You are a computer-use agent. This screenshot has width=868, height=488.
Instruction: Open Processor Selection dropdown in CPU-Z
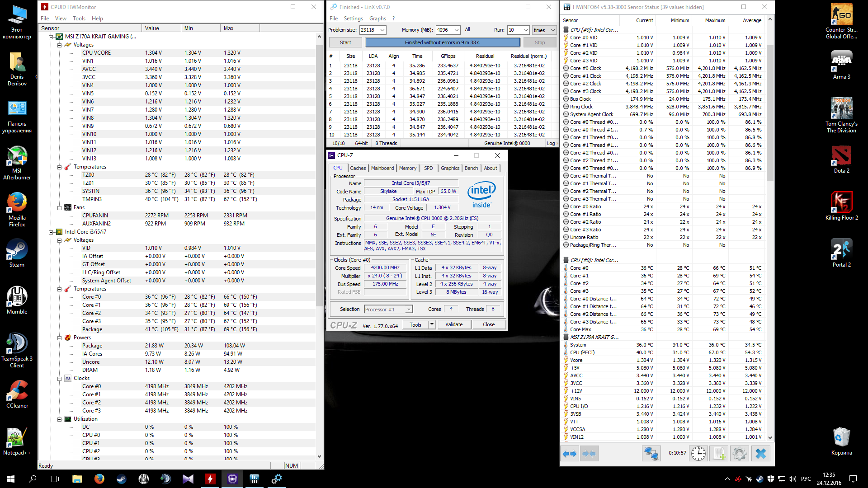pos(408,310)
